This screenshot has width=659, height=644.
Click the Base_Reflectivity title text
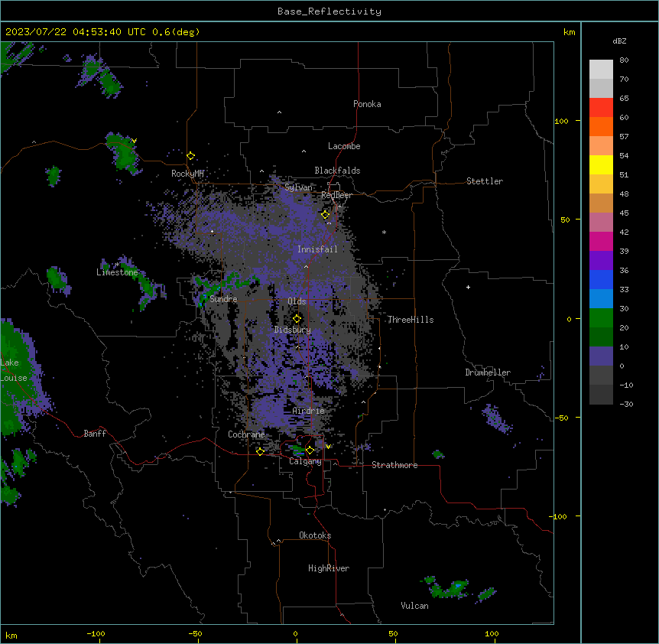[x=329, y=11]
